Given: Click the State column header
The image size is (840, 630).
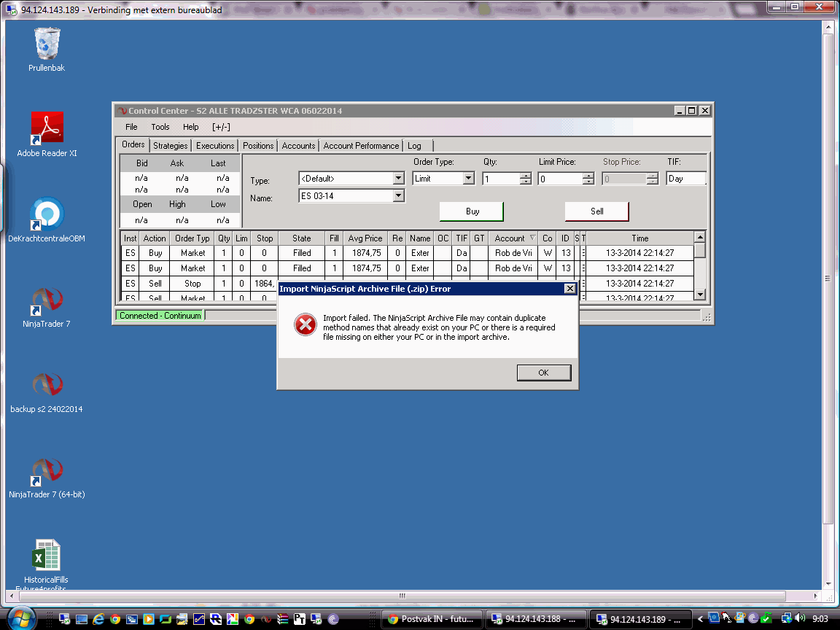Looking at the screenshot, I should [x=302, y=238].
